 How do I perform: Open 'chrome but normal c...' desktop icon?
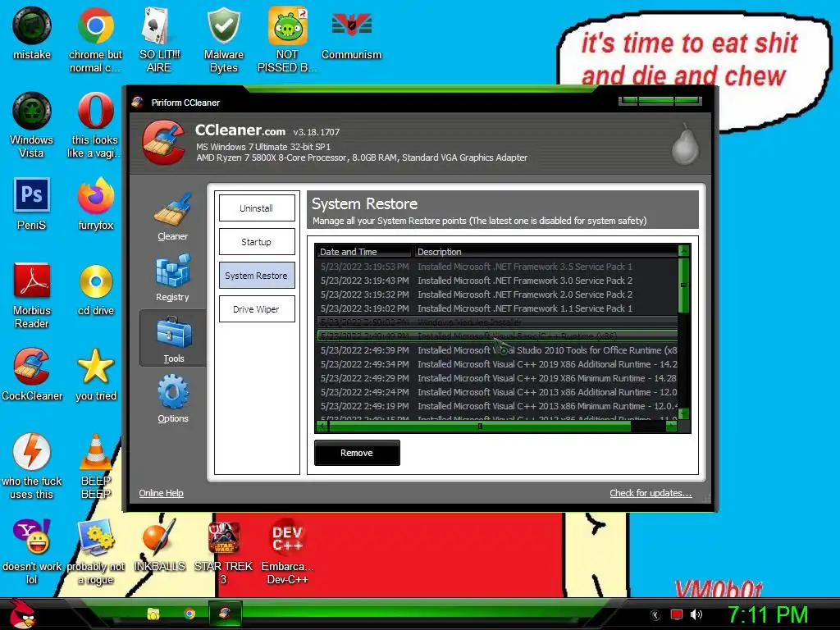[95, 39]
